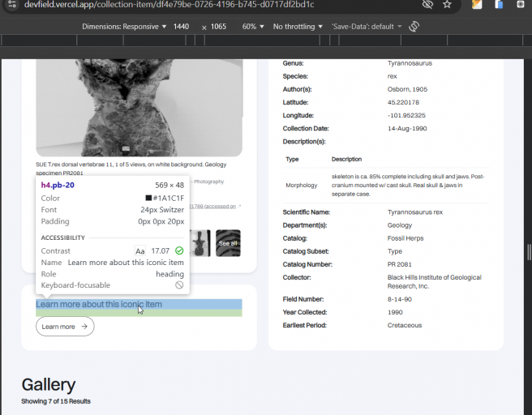532x415 pixels.
Task: Click the Species value rex
Action: coord(393,76)
